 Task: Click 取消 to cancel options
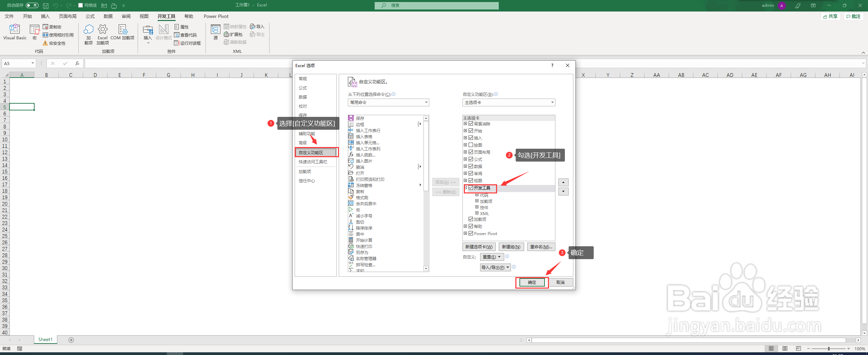click(560, 282)
